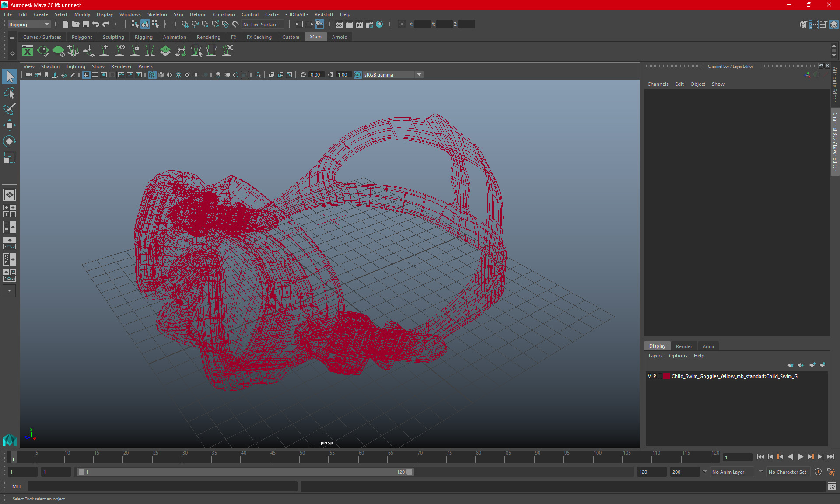Toggle layer playback P box
Screen dimensions: 840x504
coord(654,376)
